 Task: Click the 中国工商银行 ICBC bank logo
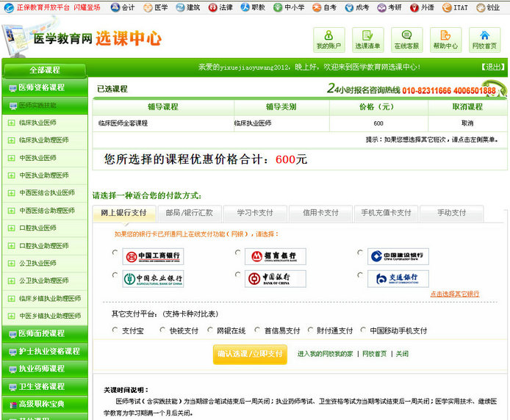point(153,256)
